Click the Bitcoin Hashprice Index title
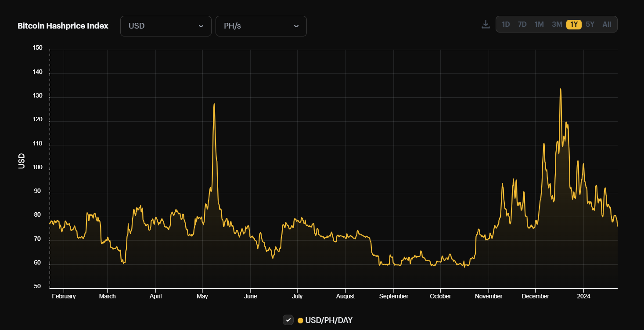The width and height of the screenshot is (644, 330). pyautogui.click(x=63, y=26)
